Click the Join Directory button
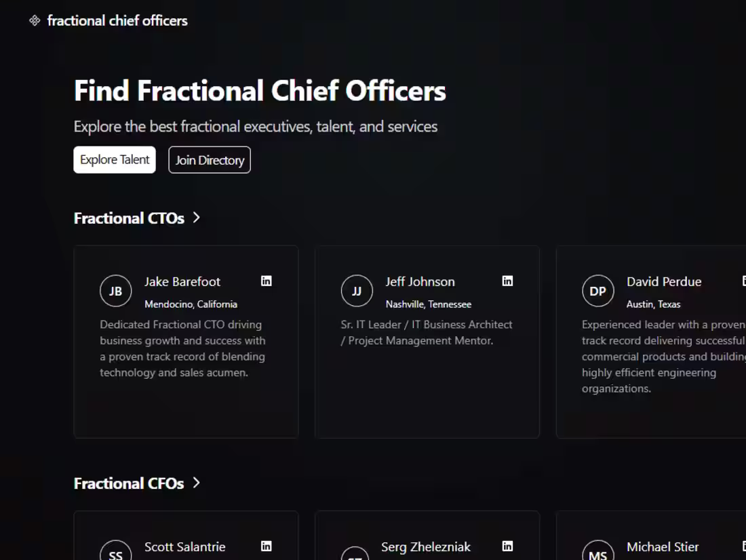This screenshot has height=560, width=746. click(x=209, y=159)
